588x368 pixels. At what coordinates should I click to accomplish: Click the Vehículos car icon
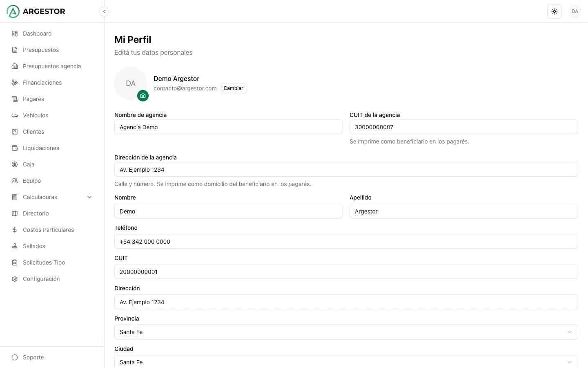15,115
